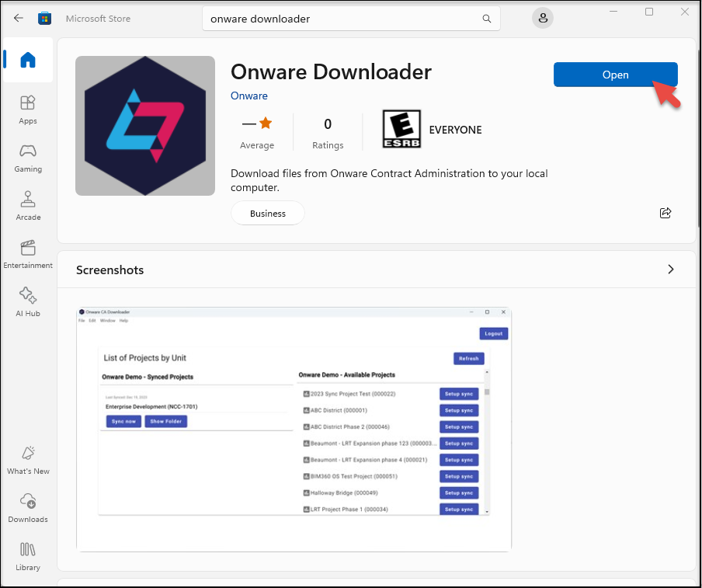Open the app screenshot thumbnail
The width and height of the screenshot is (702, 588).
click(294, 430)
